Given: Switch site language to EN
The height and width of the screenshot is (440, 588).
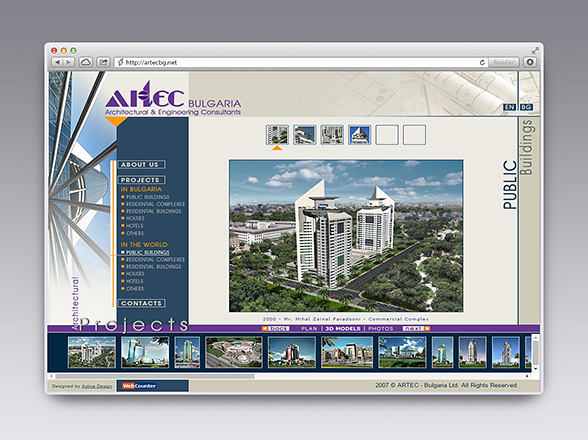Looking at the screenshot, I should pos(509,107).
